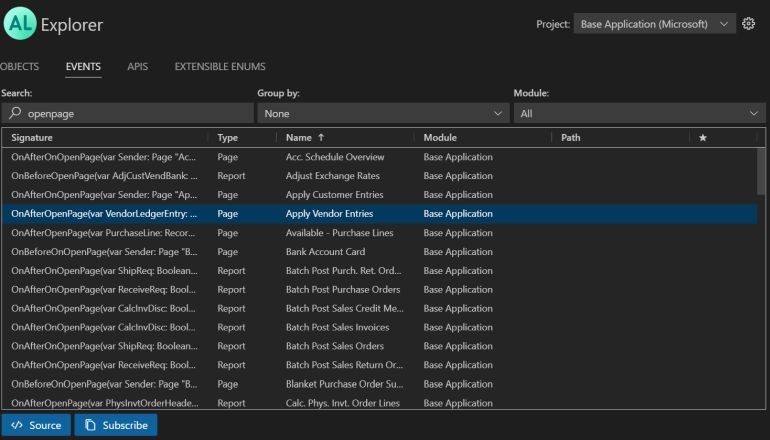Open the Group by dropdown
Image resolution: width=770 pixels, height=440 pixels.
[x=381, y=114]
